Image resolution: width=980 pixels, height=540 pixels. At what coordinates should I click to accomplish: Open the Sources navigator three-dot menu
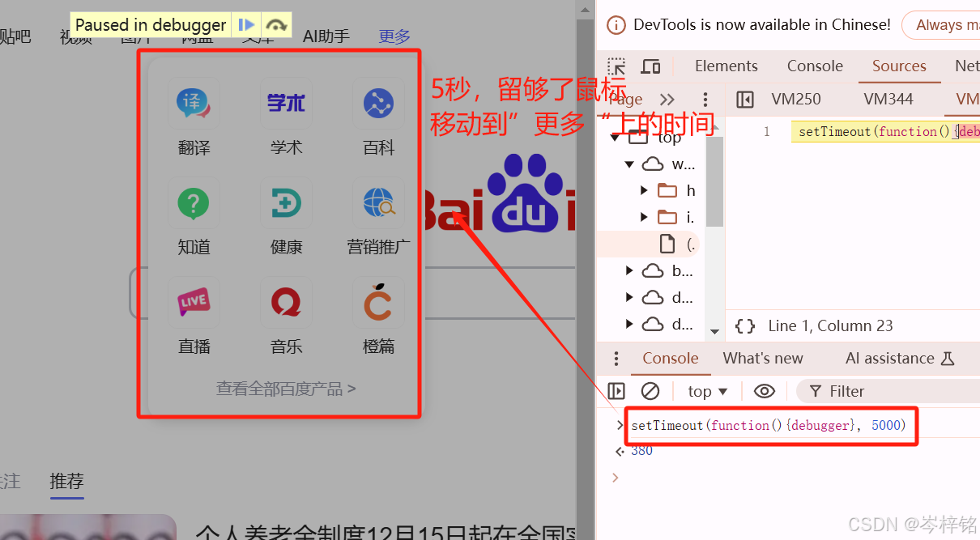[705, 100]
